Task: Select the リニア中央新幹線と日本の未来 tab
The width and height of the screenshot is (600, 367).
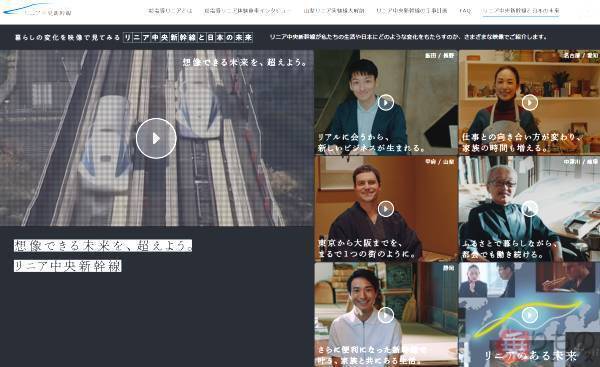Action: [520, 11]
